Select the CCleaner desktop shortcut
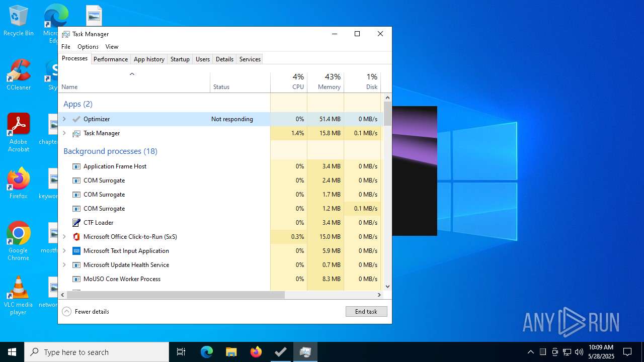 point(19,75)
